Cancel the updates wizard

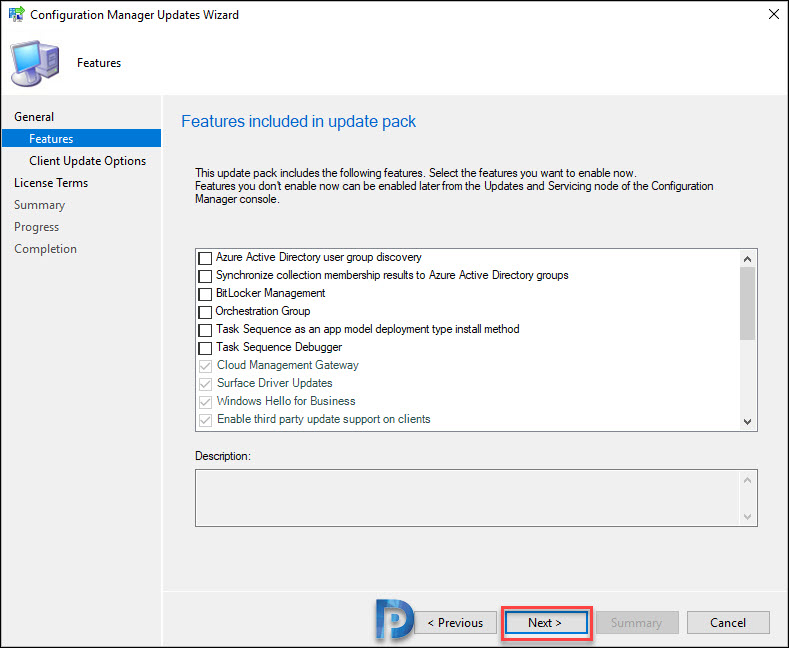[728, 623]
